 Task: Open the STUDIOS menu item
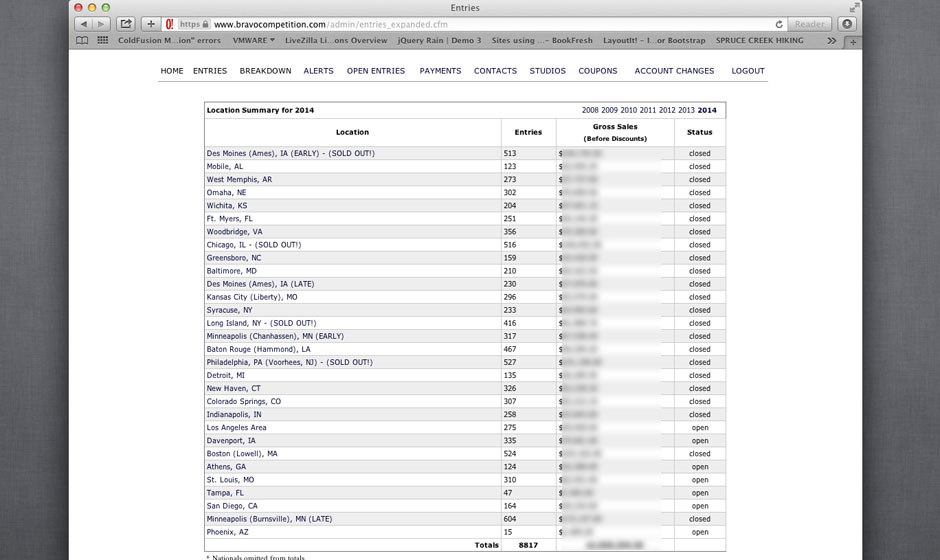[x=547, y=71]
